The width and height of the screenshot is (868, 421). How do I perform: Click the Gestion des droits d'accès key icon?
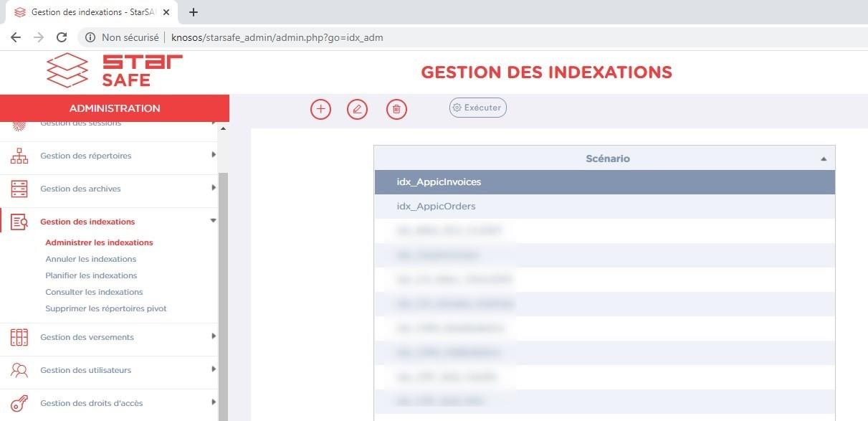click(x=19, y=403)
